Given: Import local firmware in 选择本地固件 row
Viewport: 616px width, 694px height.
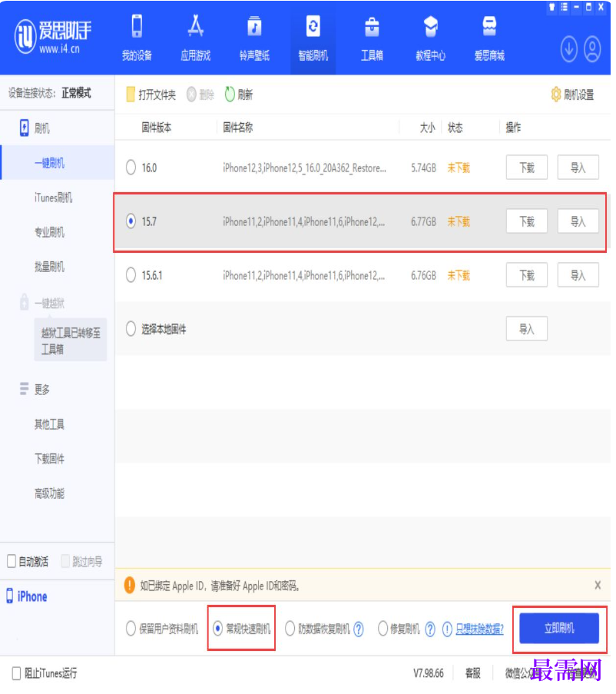Looking at the screenshot, I should [527, 329].
